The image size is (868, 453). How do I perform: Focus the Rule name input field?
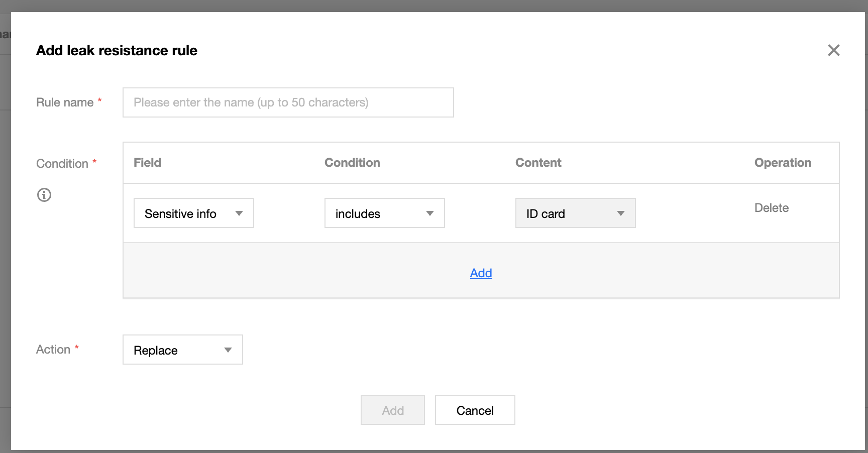pyautogui.click(x=288, y=102)
